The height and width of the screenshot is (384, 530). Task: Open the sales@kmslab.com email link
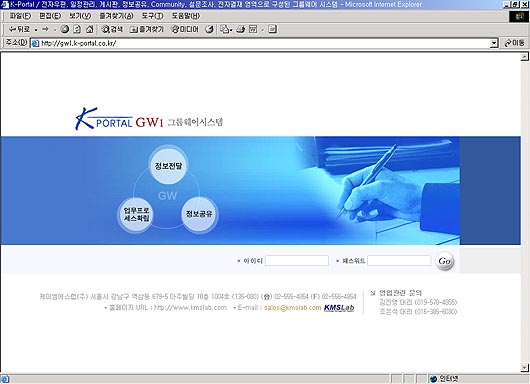coord(292,308)
